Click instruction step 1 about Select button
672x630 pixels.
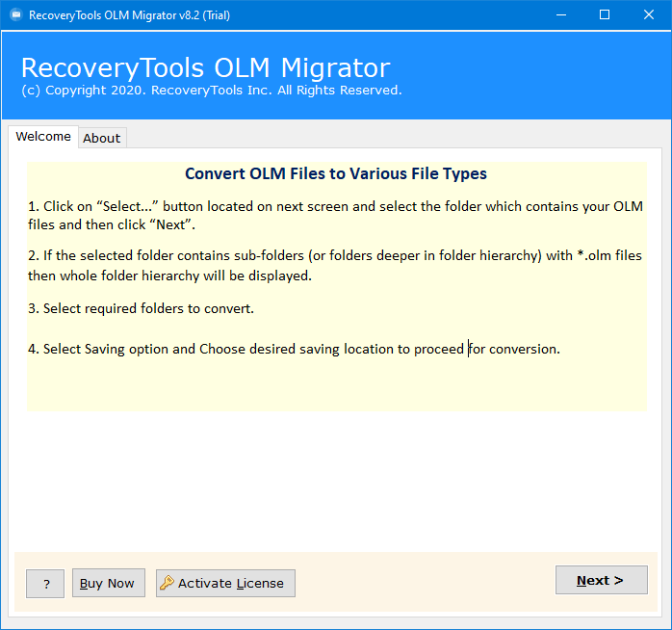[335, 215]
